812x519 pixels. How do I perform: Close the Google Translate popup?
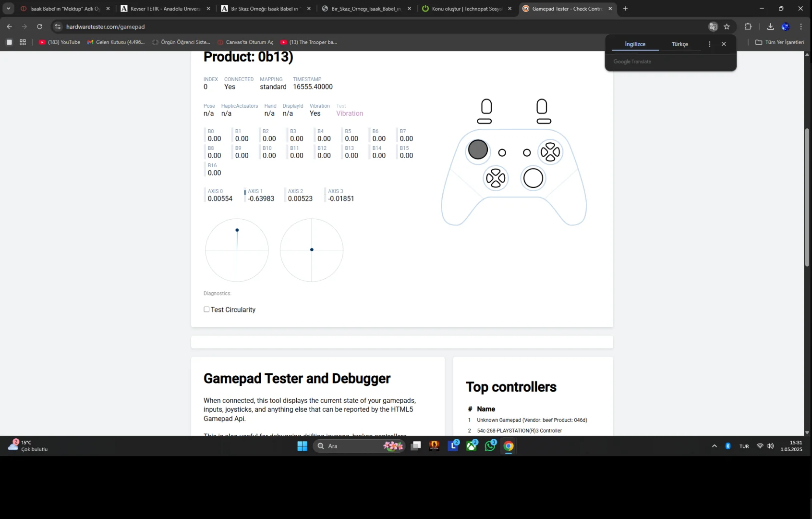coord(724,44)
